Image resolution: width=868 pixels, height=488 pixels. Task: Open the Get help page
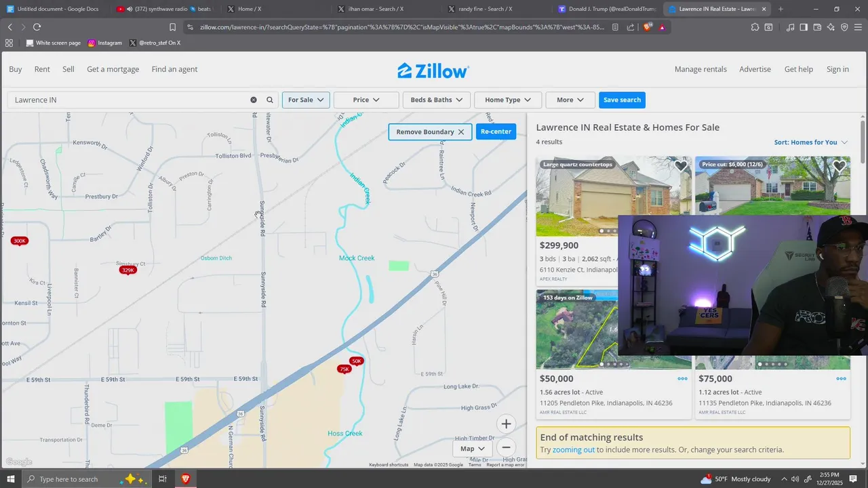tap(799, 69)
